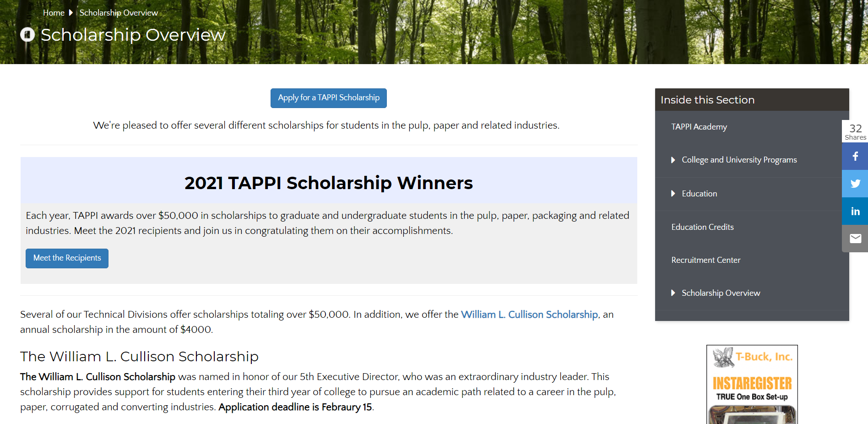Click the Home breadcrumb link
The image size is (868, 424).
click(x=53, y=13)
